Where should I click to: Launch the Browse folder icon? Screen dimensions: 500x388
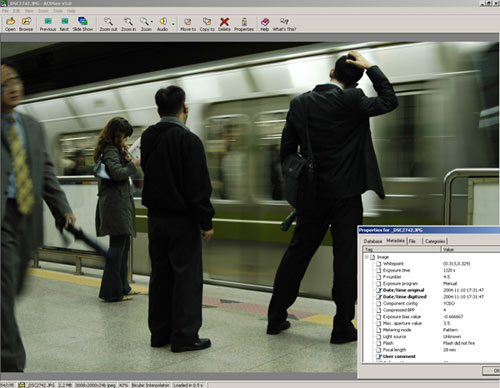click(x=26, y=24)
